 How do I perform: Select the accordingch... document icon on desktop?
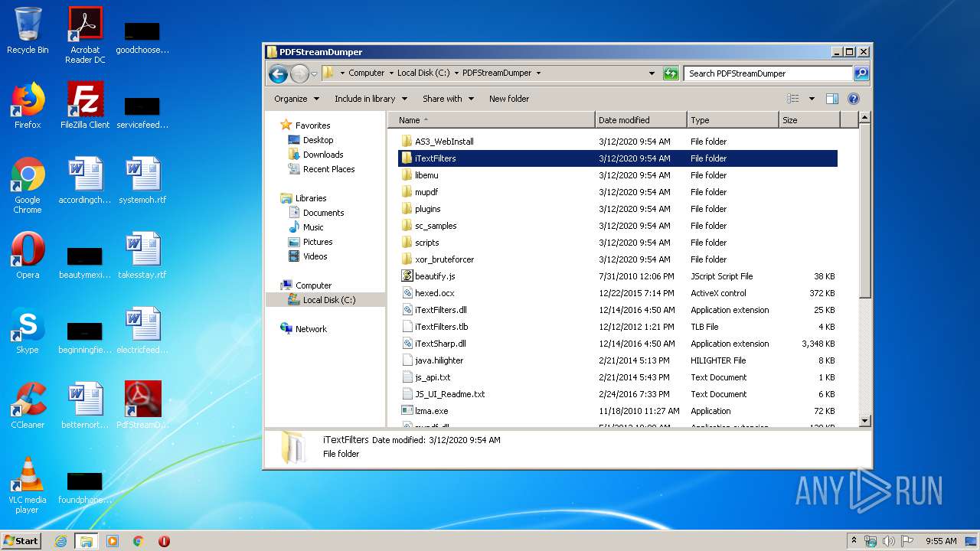click(x=85, y=181)
